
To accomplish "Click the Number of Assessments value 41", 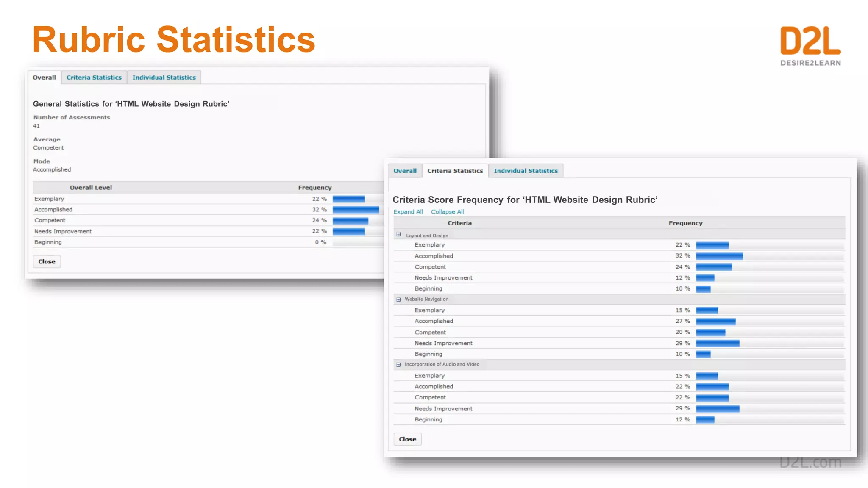I will coord(36,126).
